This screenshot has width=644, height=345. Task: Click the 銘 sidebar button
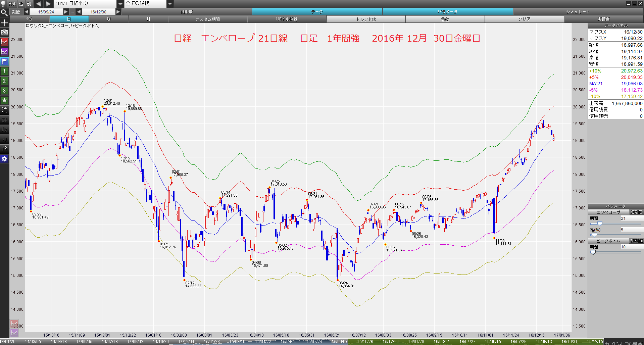(x=4, y=149)
